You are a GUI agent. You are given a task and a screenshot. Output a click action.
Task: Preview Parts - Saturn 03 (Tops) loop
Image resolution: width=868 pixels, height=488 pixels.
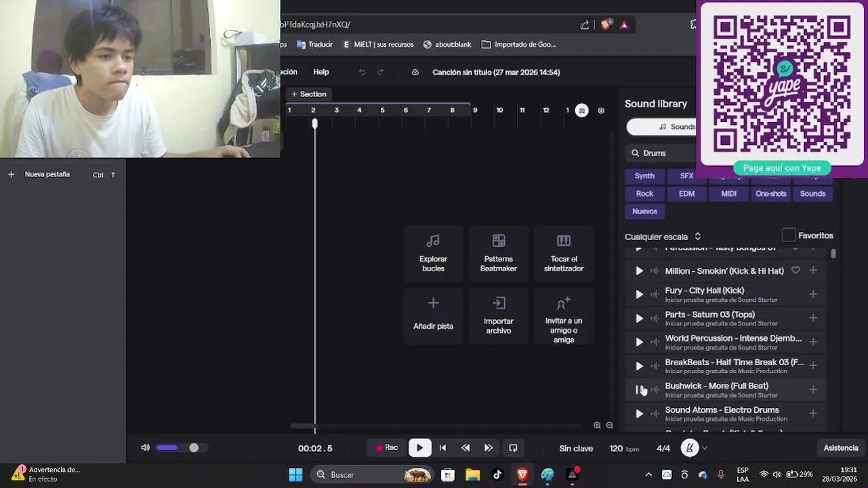[x=639, y=319]
